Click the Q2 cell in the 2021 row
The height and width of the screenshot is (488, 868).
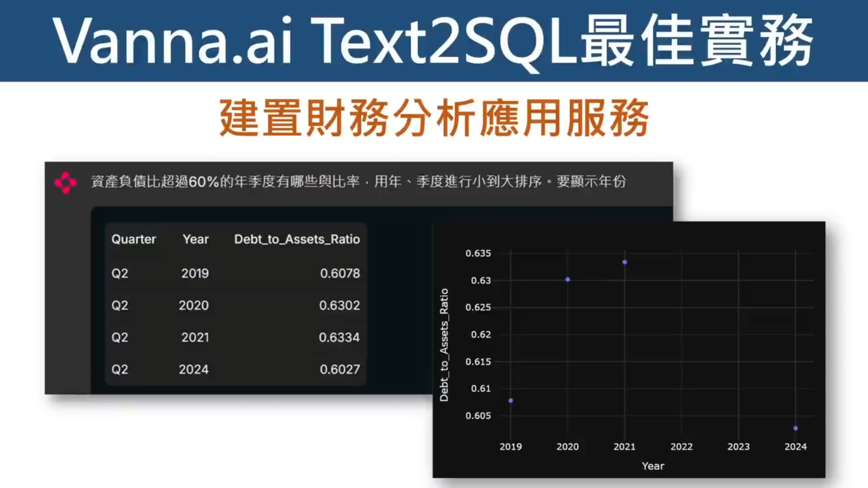pyautogui.click(x=120, y=338)
